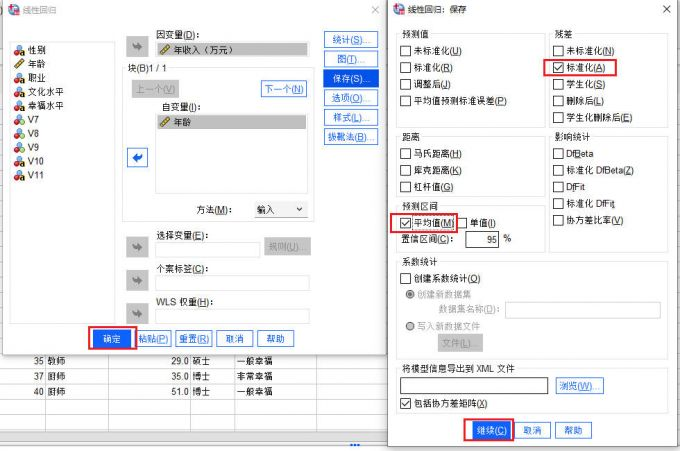Image resolution: width=680 pixels, height=451 pixels.
Task: Click 确定 button in linear regression dialog
Action: [x=111, y=339]
